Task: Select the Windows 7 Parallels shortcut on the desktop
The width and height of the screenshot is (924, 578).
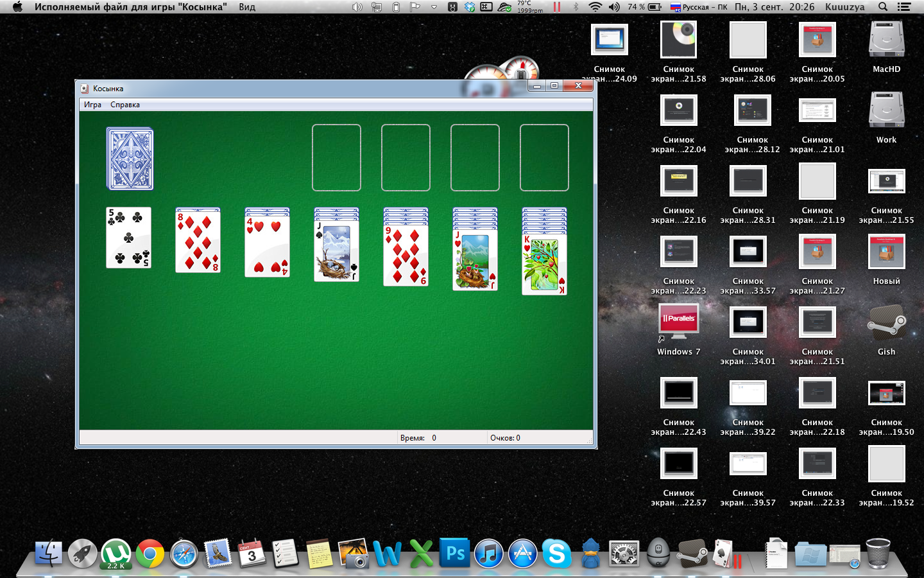Action: (x=678, y=329)
